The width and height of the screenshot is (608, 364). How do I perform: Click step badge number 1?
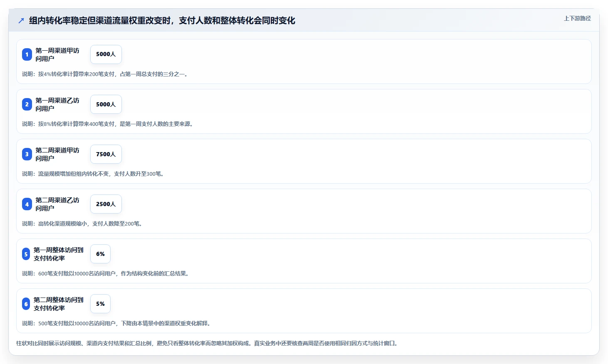(x=27, y=54)
